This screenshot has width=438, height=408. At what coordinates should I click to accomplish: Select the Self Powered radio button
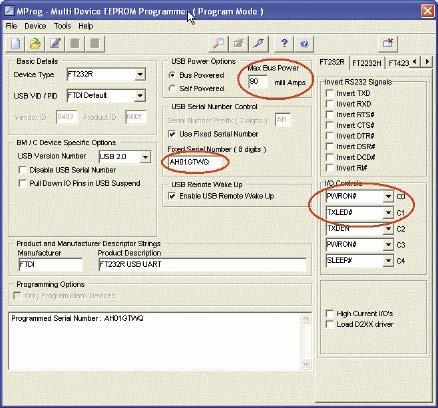(172, 89)
